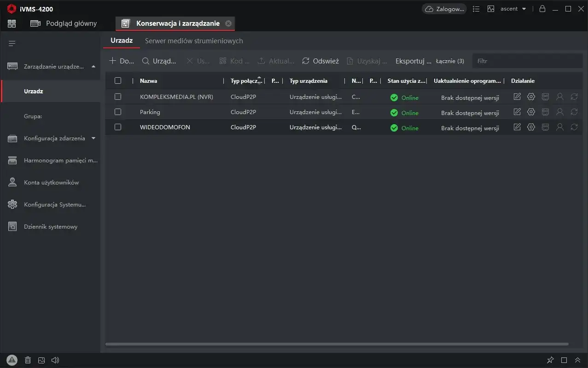Click the device status icon for WIDEODOMOFON

(545, 127)
